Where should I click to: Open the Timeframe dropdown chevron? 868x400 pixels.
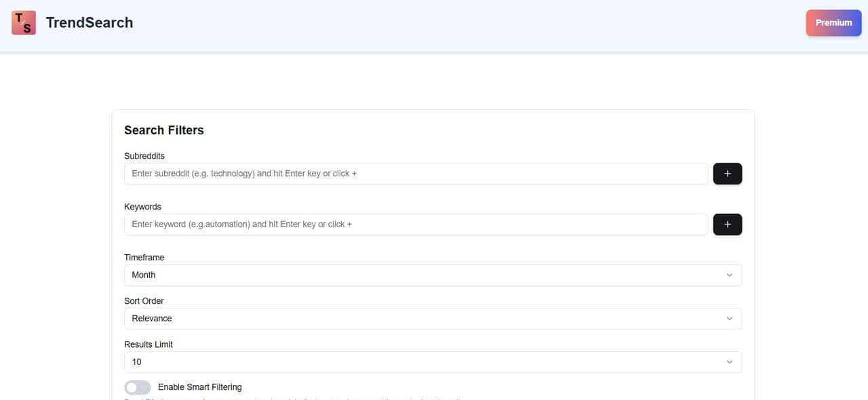pos(730,275)
